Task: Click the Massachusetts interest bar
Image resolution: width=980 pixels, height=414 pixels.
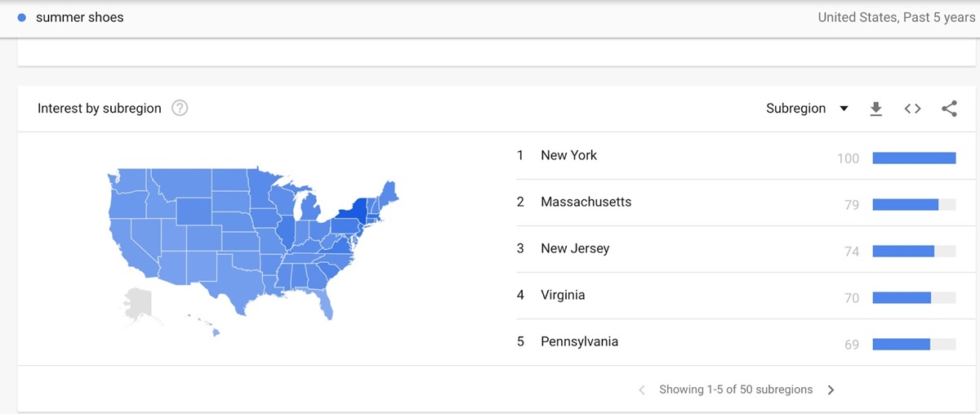Action: [x=906, y=205]
